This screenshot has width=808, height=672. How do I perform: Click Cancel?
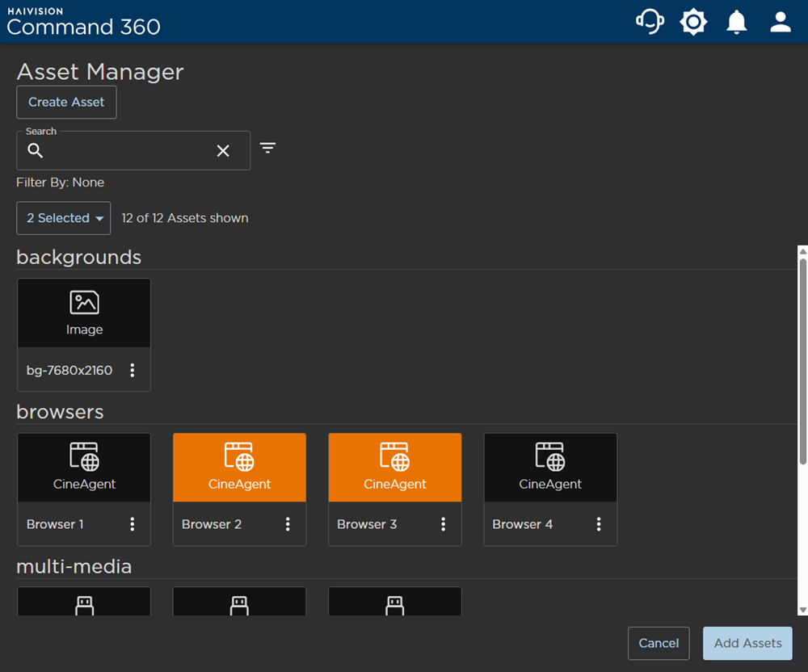coord(659,643)
